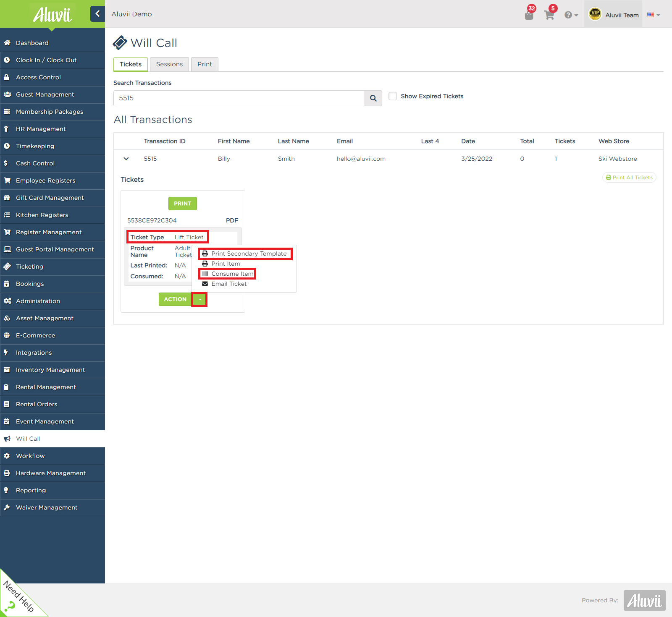Open Rental Management in the sidebar
Image resolution: width=672 pixels, height=617 pixels.
pyautogui.click(x=52, y=387)
